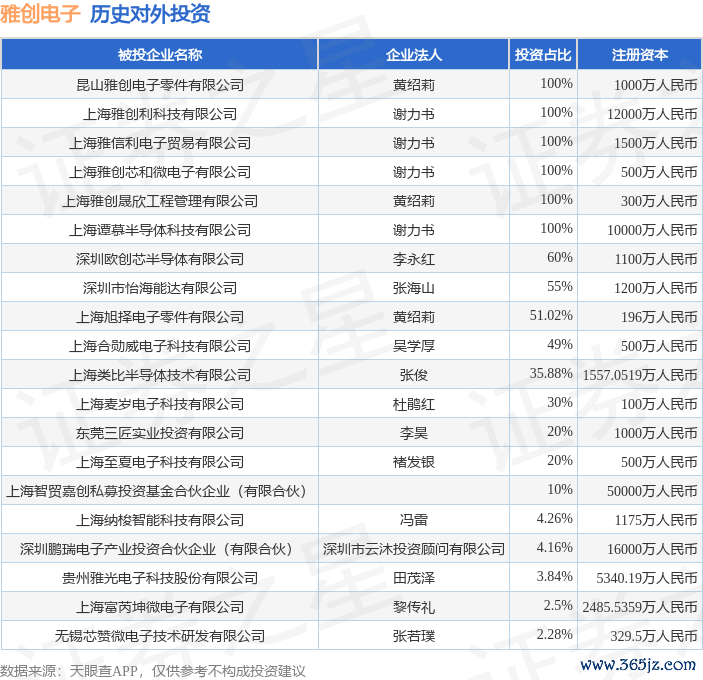Image resolution: width=703 pixels, height=680 pixels.
Task: Click 上海合勋威电子科技有限公司 cell
Action: (160, 346)
